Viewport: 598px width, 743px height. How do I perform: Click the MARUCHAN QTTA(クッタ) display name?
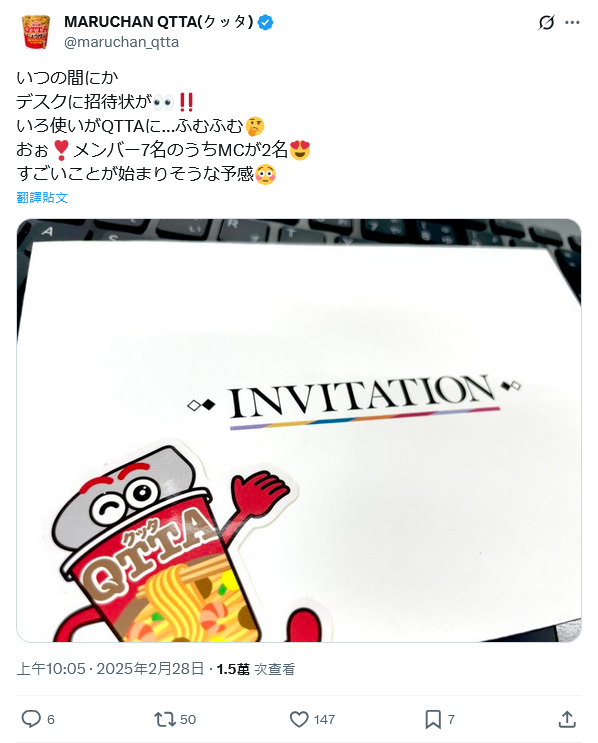coord(158,22)
